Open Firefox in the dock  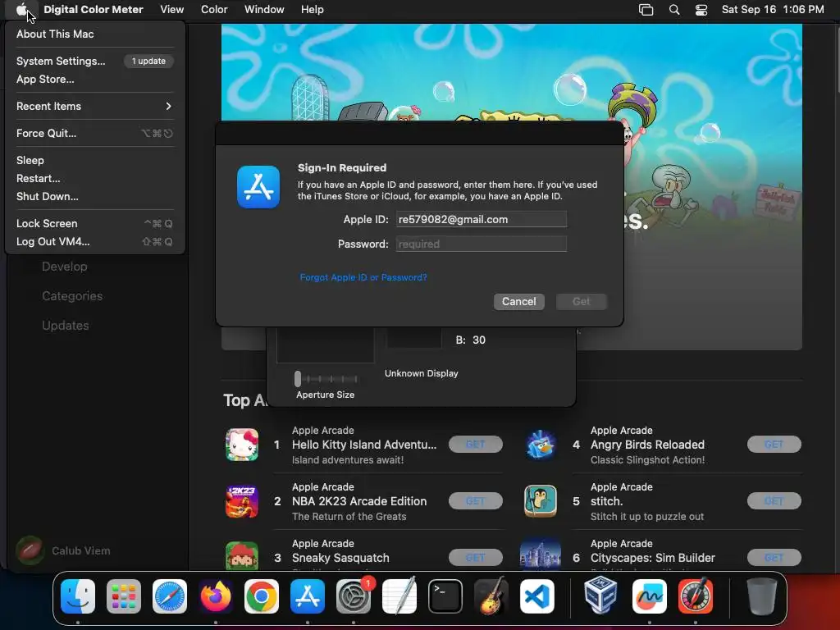[x=216, y=596]
